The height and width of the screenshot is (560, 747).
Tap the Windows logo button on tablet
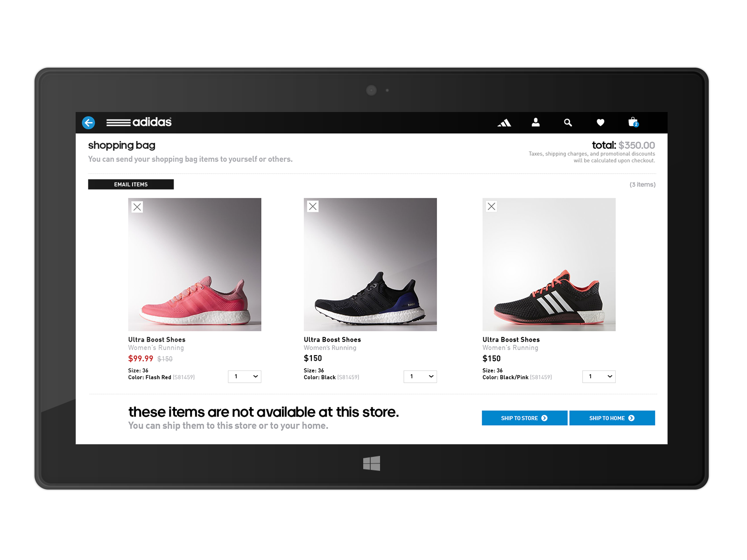pyautogui.click(x=372, y=463)
